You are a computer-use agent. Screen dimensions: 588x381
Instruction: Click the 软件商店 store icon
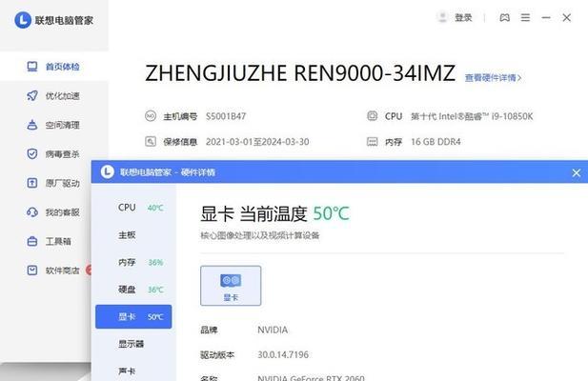32,271
